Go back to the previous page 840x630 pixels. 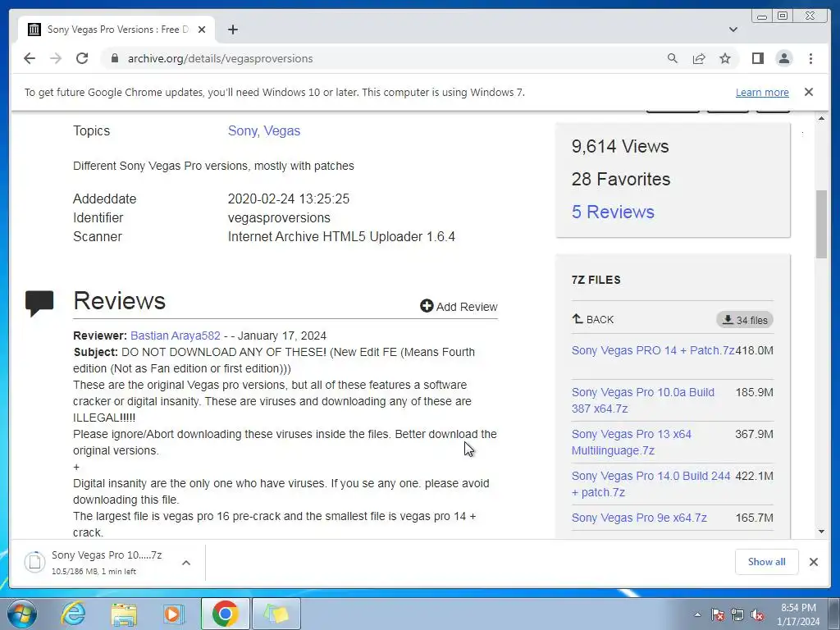(x=30, y=58)
